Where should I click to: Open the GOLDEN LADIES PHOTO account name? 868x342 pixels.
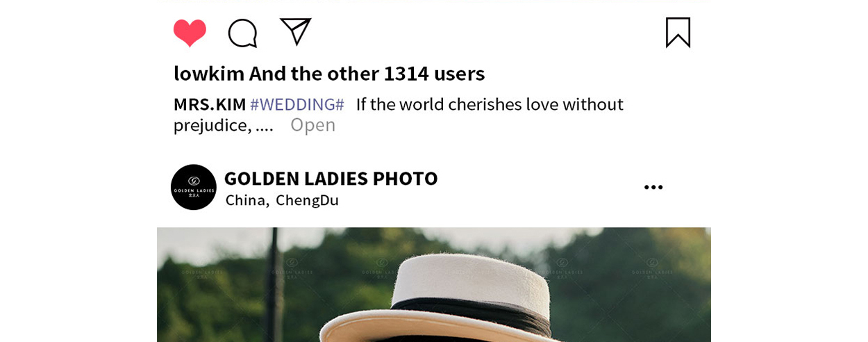tap(331, 179)
